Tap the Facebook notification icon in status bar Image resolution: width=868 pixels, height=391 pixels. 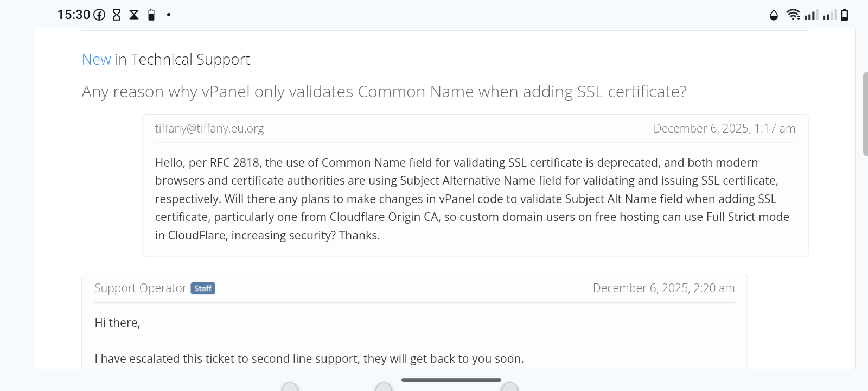point(99,15)
